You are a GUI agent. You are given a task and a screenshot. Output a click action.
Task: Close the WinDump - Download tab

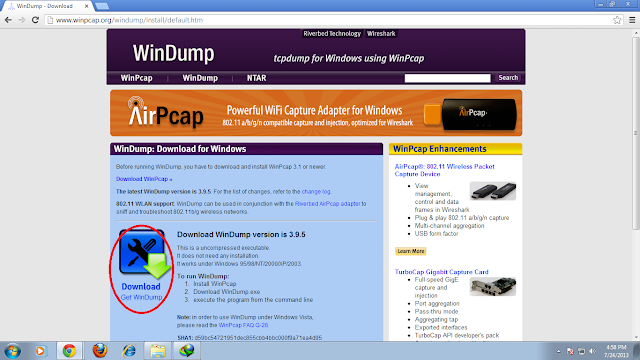pyautogui.click(x=87, y=6)
